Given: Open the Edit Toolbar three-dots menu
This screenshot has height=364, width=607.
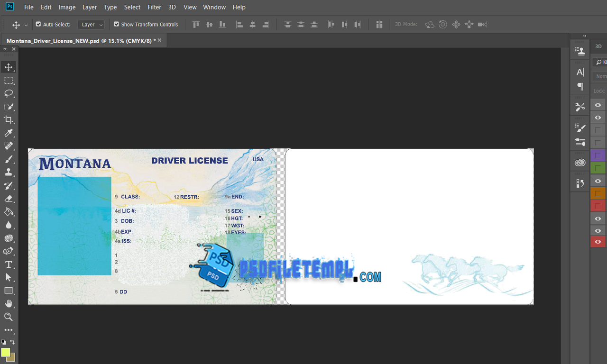Looking at the screenshot, I should 9,330.
